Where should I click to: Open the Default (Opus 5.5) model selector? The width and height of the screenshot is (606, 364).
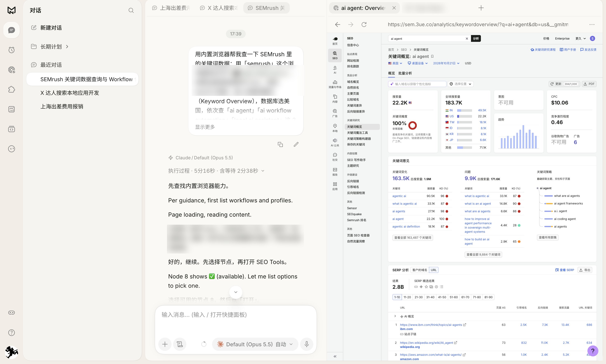(255, 344)
